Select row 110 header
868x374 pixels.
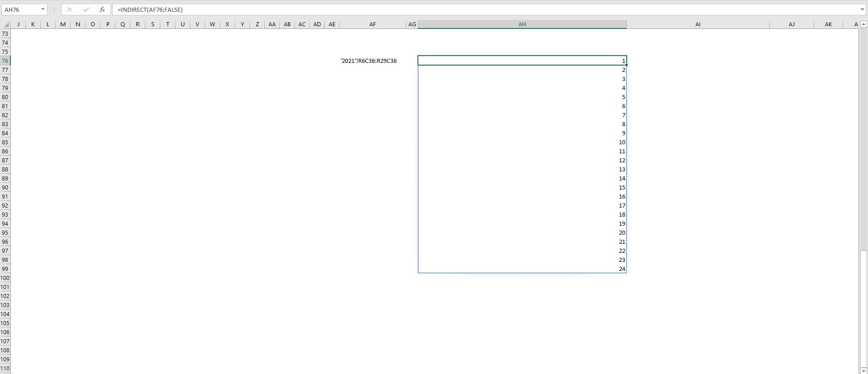coord(5,368)
